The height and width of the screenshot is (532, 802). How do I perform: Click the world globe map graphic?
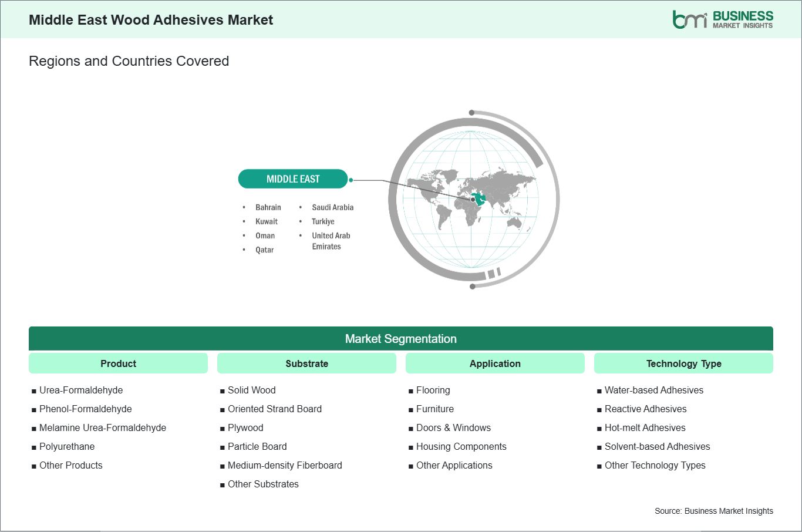(x=473, y=199)
